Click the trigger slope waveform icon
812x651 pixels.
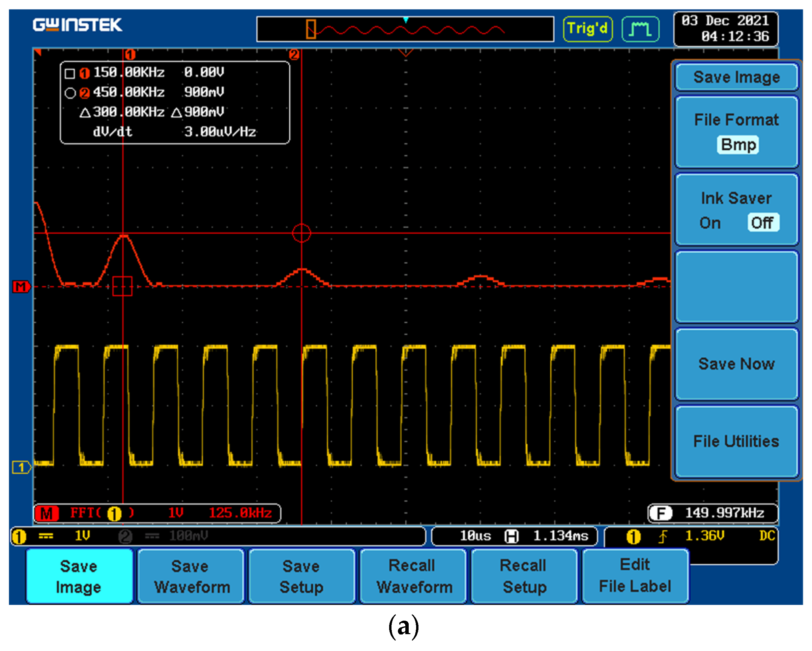pos(640,28)
